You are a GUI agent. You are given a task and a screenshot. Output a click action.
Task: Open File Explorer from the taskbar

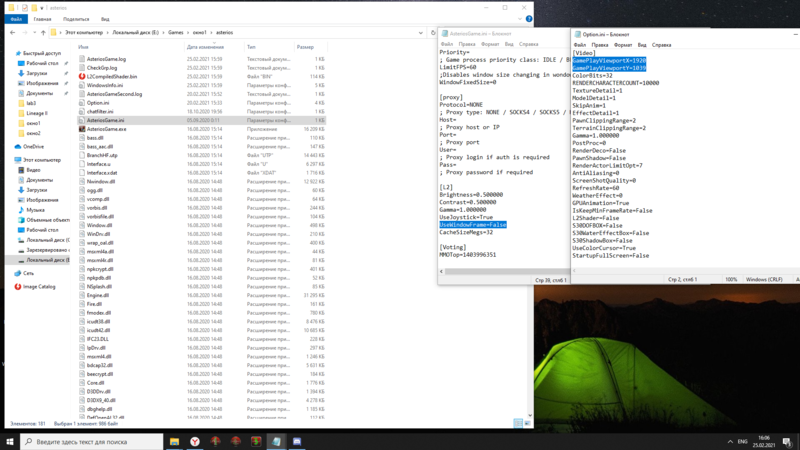(x=174, y=441)
